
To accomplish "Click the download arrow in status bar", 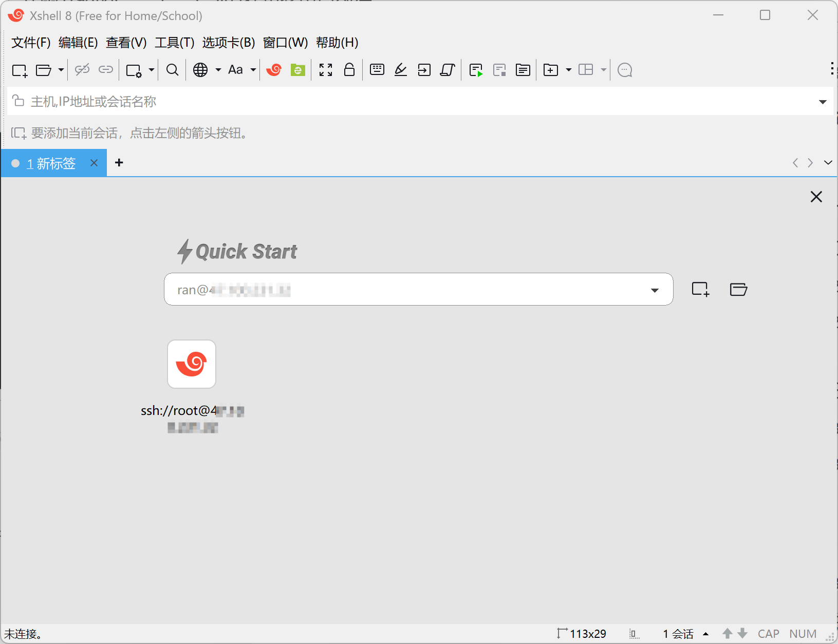I will coord(742,633).
